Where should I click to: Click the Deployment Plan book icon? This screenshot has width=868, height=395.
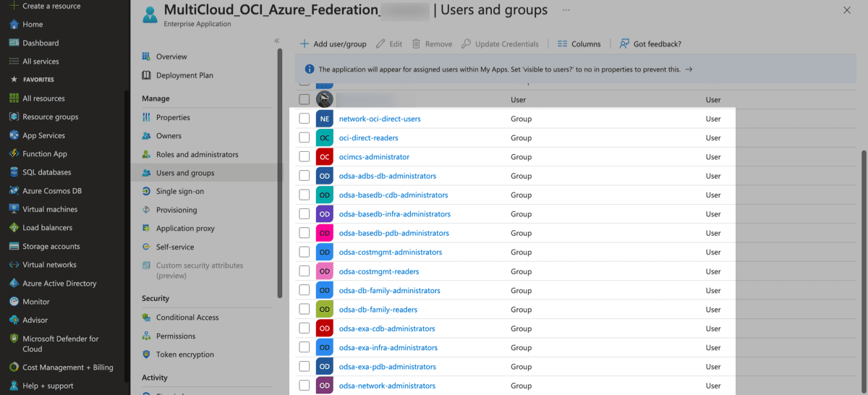pos(147,75)
